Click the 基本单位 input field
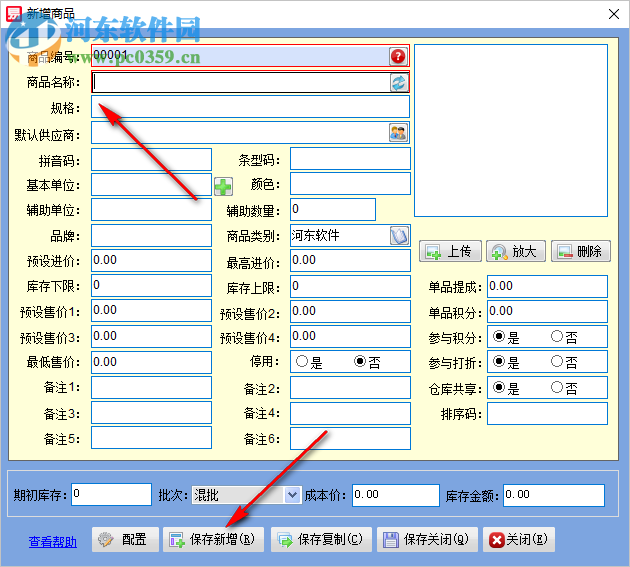This screenshot has width=630, height=567. click(151, 184)
